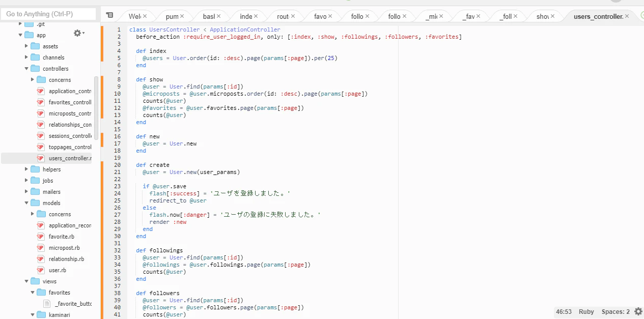Close the show tab
644x319 pixels.
(x=553, y=16)
